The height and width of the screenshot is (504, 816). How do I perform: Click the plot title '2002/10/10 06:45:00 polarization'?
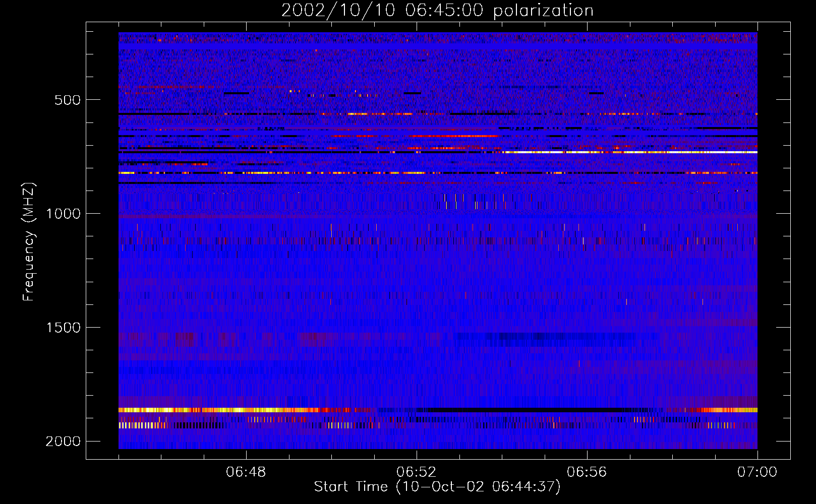click(x=437, y=11)
